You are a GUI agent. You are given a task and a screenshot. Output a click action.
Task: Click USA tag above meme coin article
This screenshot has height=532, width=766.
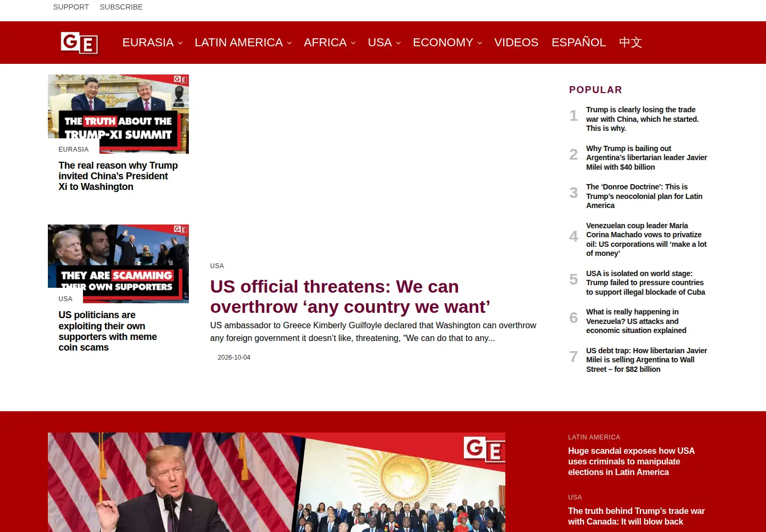click(x=65, y=299)
